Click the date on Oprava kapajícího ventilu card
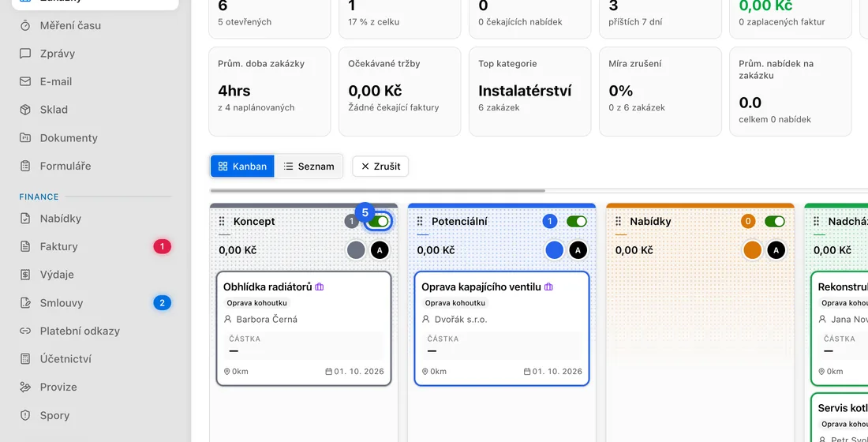This screenshot has width=868, height=442. click(553, 371)
